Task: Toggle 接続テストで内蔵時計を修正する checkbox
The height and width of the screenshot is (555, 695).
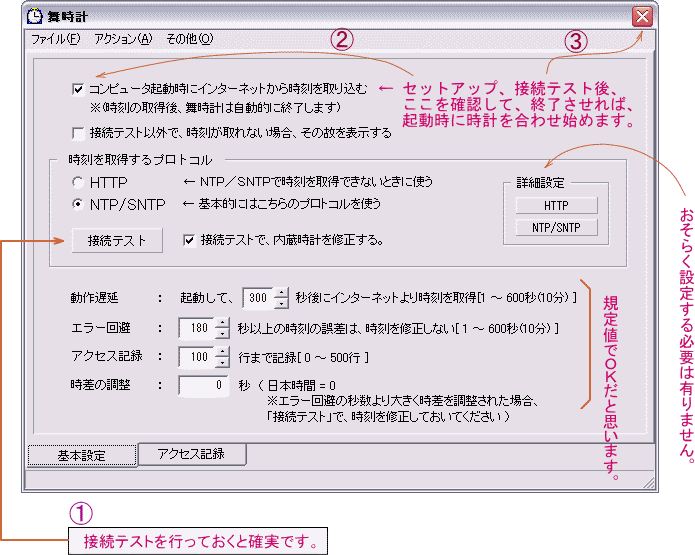Action: [x=189, y=240]
